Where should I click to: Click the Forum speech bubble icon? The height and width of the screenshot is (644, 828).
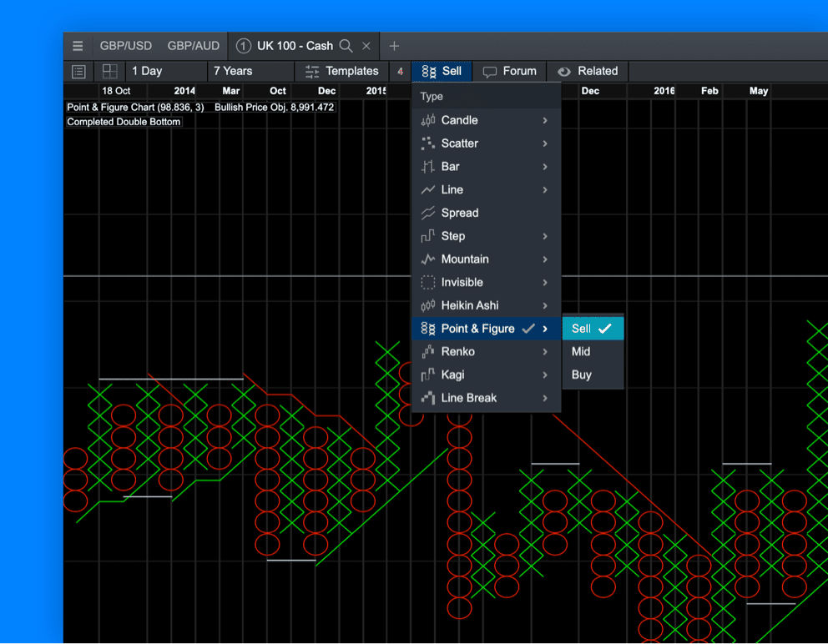pyautogui.click(x=489, y=72)
